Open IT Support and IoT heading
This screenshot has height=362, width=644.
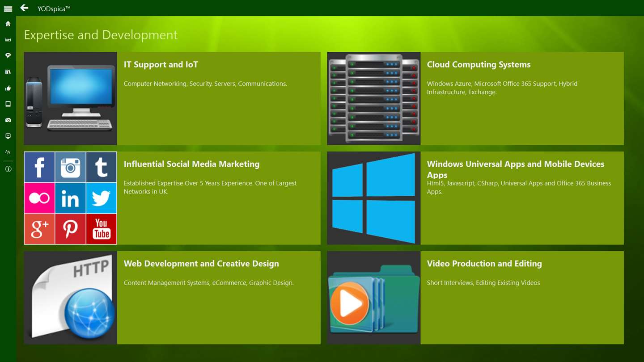pos(161,65)
